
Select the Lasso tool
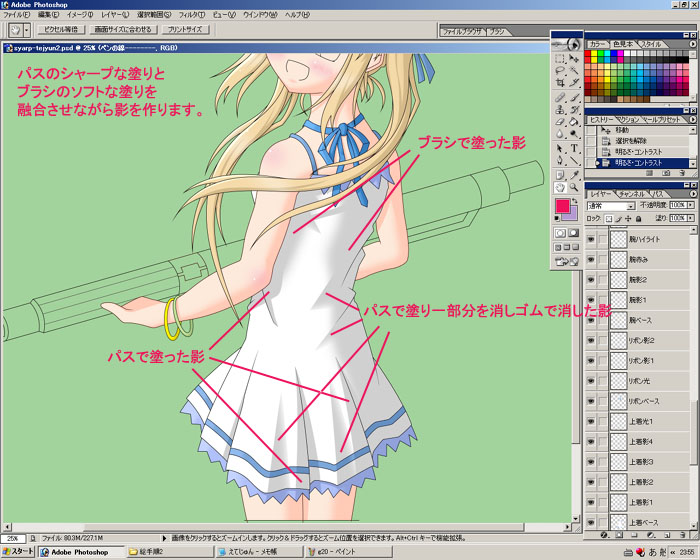coord(560,70)
